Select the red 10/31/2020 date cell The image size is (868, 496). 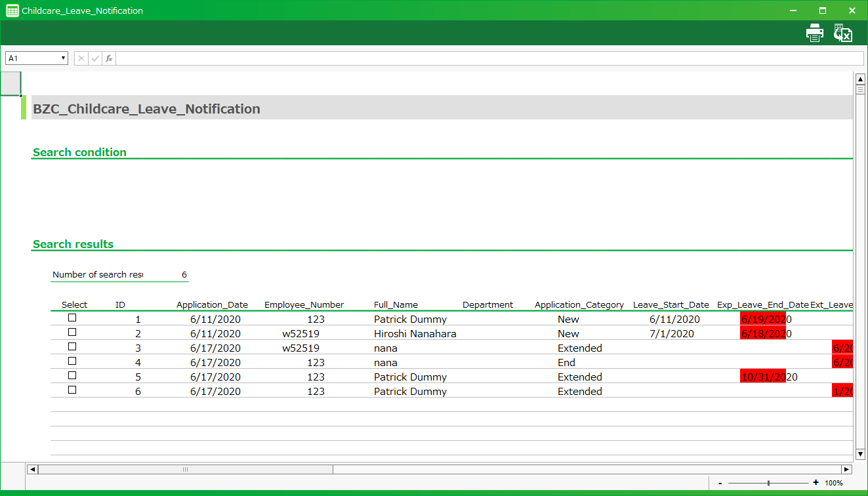point(763,377)
